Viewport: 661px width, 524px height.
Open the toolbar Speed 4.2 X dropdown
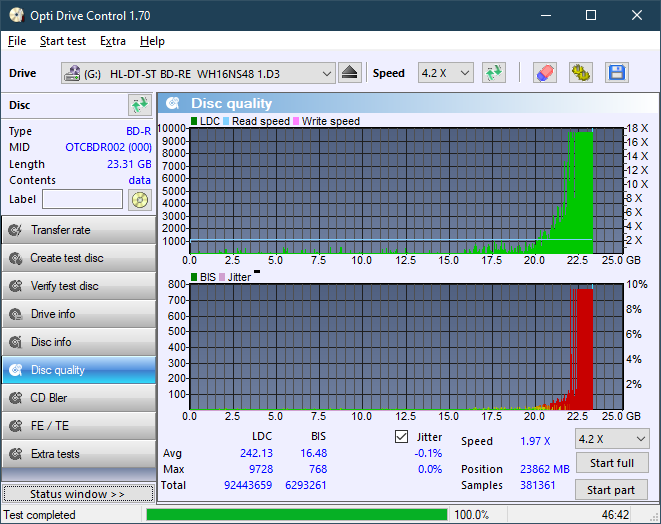click(446, 73)
